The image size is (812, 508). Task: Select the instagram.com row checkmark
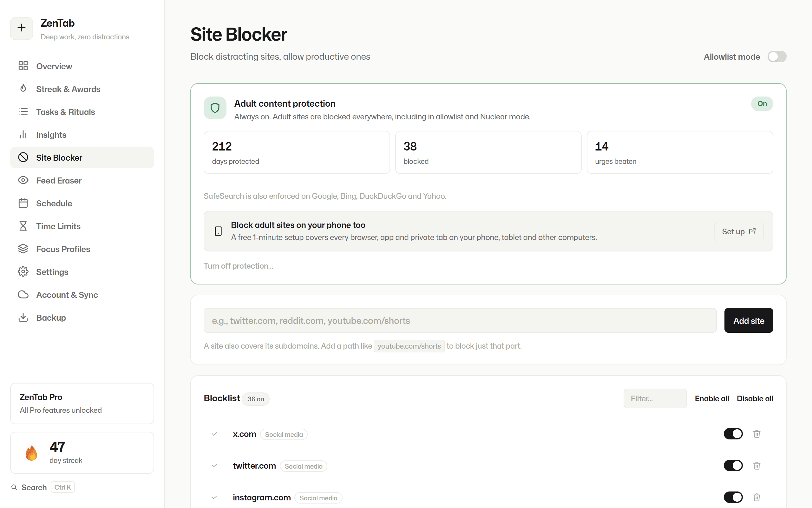[x=215, y=497]
